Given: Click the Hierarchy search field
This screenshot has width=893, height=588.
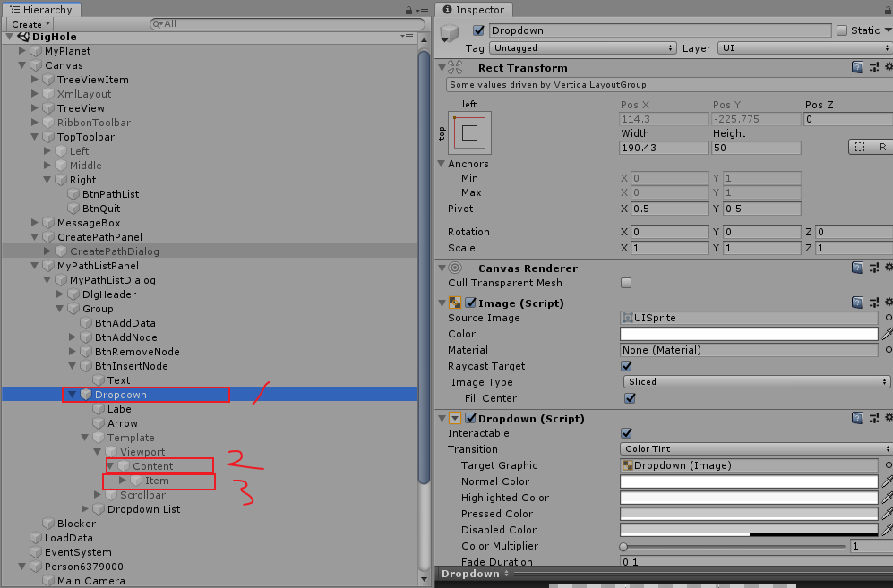Looking at the screenshot, I should point(288,24).
